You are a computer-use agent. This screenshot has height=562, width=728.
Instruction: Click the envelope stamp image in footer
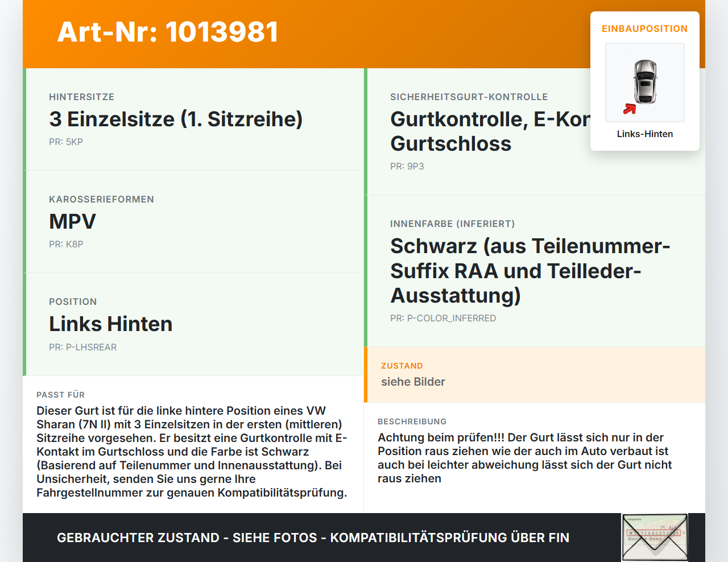pyautogui.click(x=655, y=538)
